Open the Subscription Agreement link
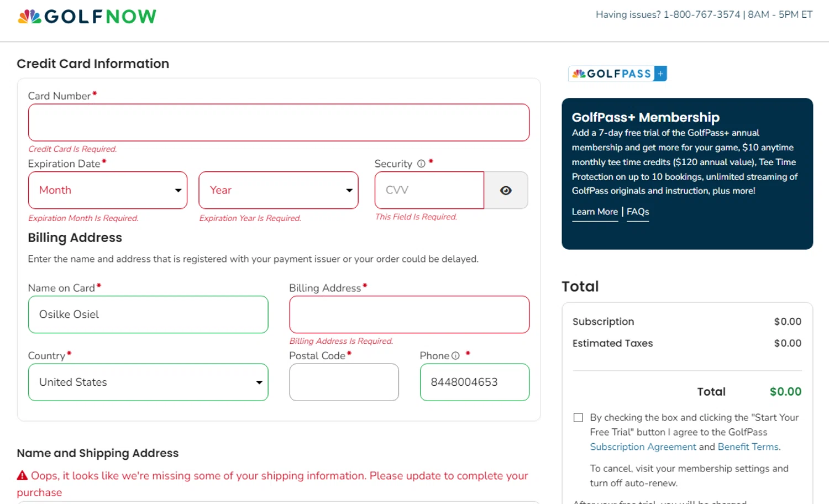The width and height of the screenshot is (829, 504). (643, 447)
